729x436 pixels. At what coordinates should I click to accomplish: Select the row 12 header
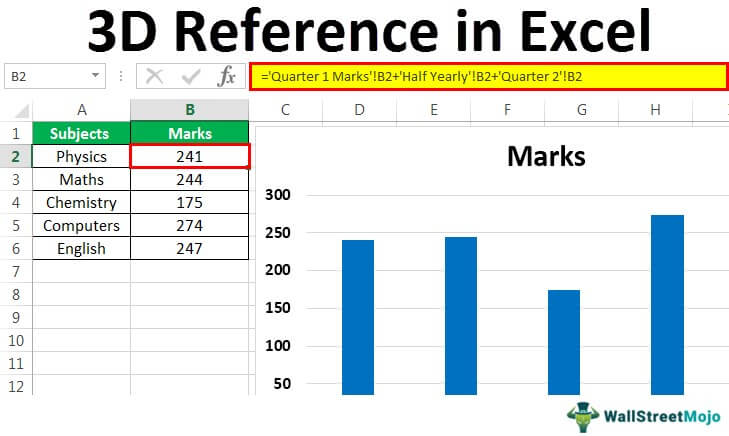coord(16,386)
